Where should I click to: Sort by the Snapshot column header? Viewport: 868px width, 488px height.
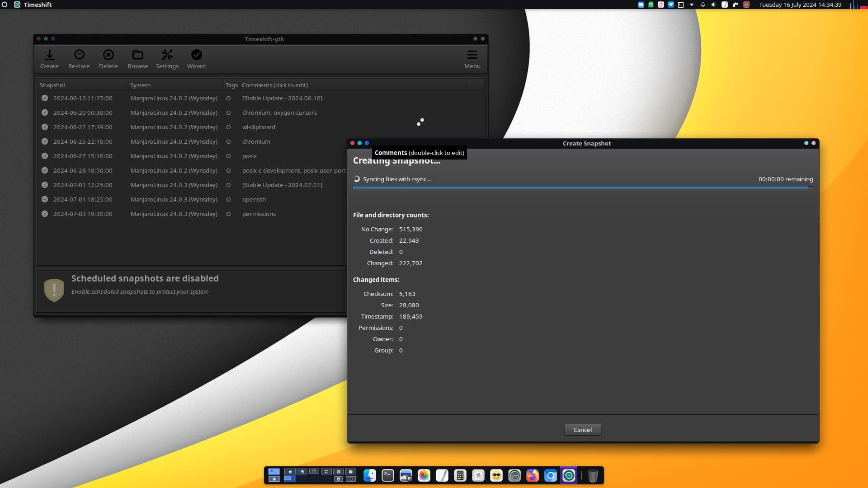click(82, 85)
